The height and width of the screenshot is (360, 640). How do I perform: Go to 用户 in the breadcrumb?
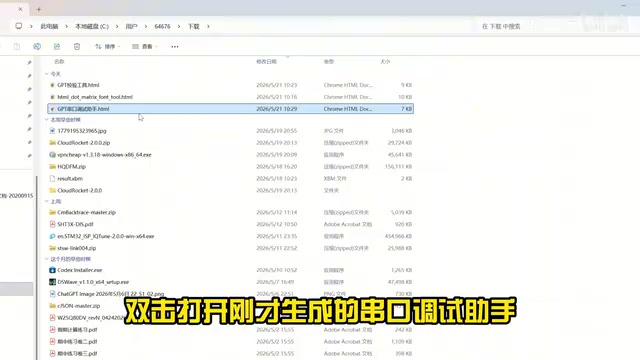click(x=131, y=26)
